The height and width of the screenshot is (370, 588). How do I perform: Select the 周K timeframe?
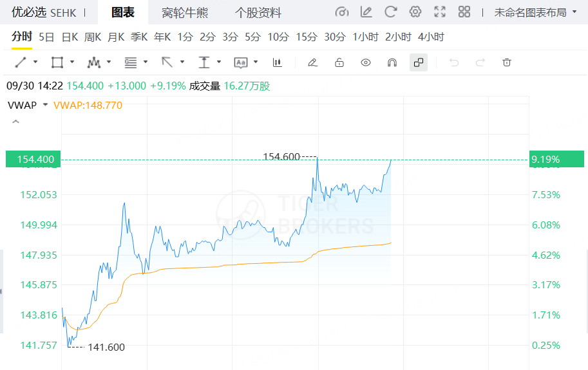93,37
